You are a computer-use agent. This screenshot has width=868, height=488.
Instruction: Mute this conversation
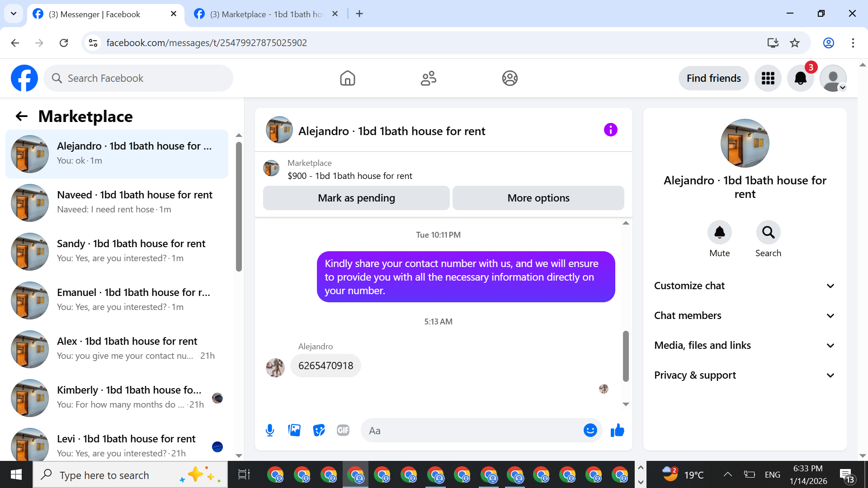(x=719, y=232)
